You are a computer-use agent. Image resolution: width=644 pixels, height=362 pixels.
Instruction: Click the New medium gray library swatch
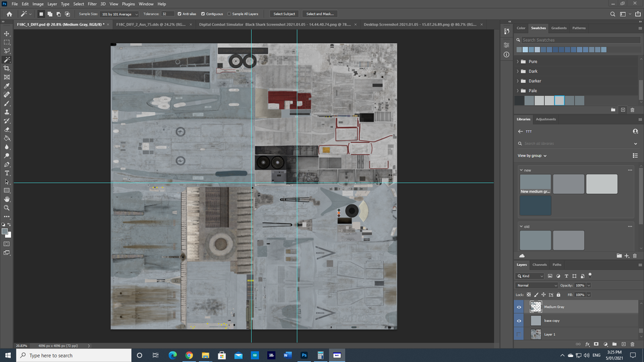pos(535,184)
